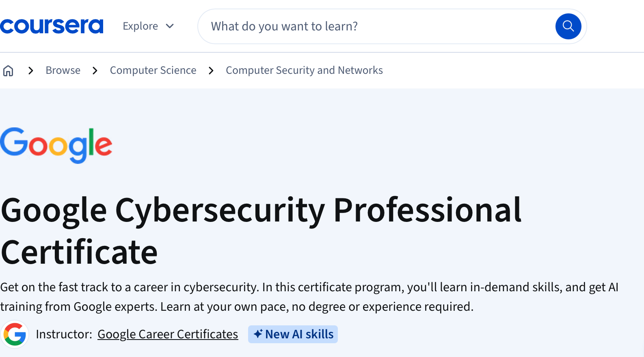Click the Google logo above the course title
644x357 pixels.
(56, 145)
